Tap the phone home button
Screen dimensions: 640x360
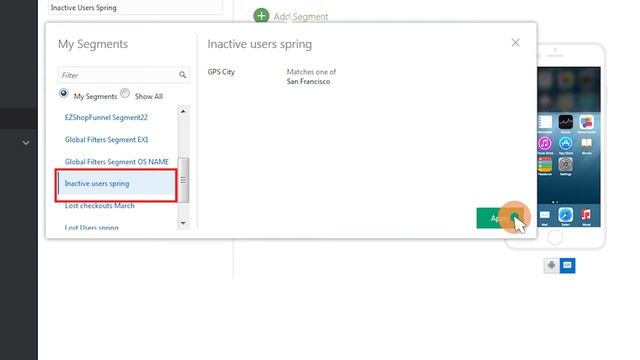coord(555,237)
